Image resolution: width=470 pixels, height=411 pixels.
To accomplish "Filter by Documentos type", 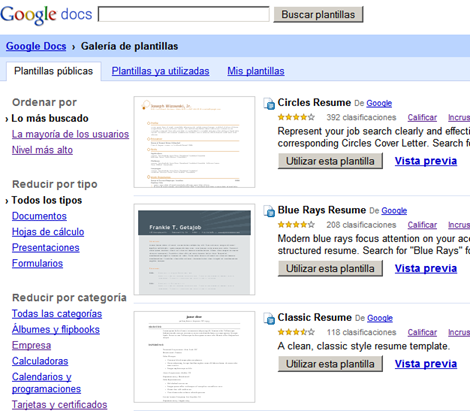I will 39,216.
